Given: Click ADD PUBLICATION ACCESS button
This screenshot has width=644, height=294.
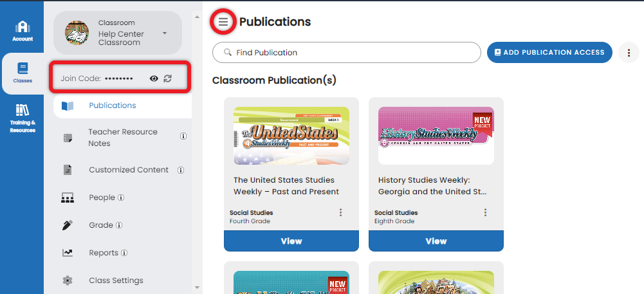Looking at the screenshot, I should 549,53.
